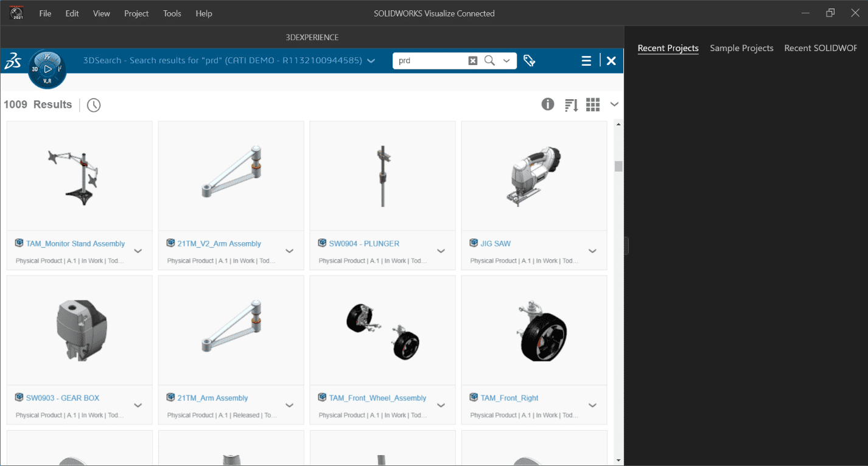Click product icon beside 21TM_Arm Assembly
Screen dimensions: 868x466
click(x=170, y=397)
